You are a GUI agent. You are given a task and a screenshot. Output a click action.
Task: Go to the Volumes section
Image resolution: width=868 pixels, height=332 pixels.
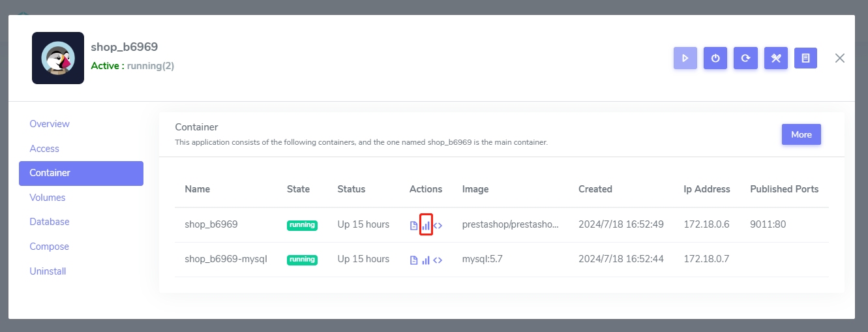[48, 198]
